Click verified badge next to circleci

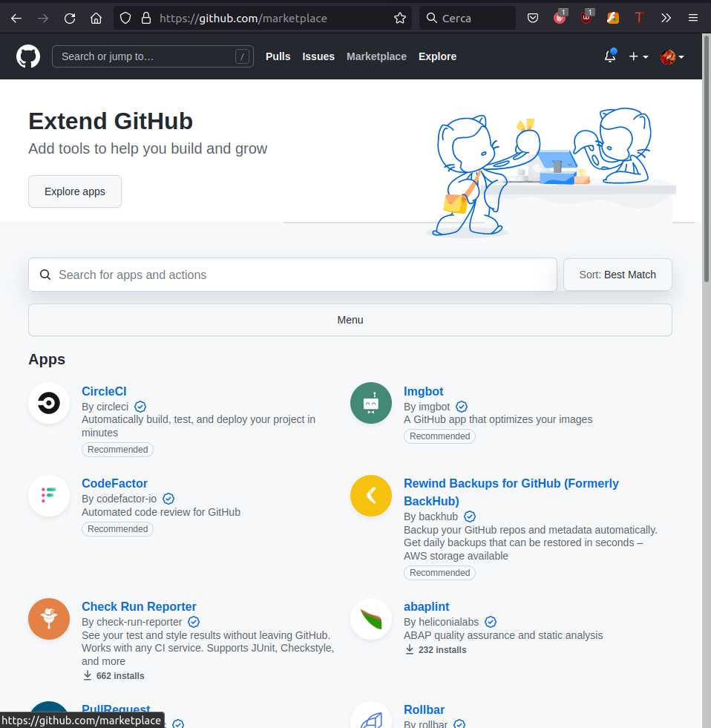[x=140, y=407]
